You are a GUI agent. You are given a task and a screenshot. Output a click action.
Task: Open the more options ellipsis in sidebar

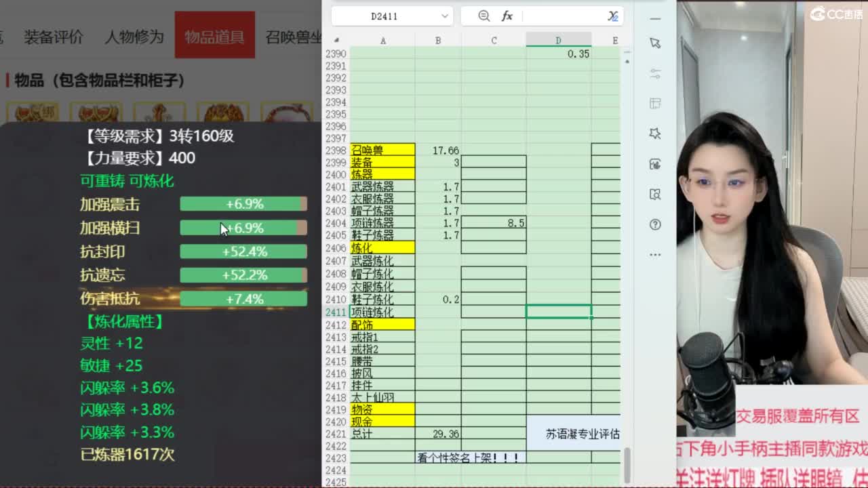point(655,255)
